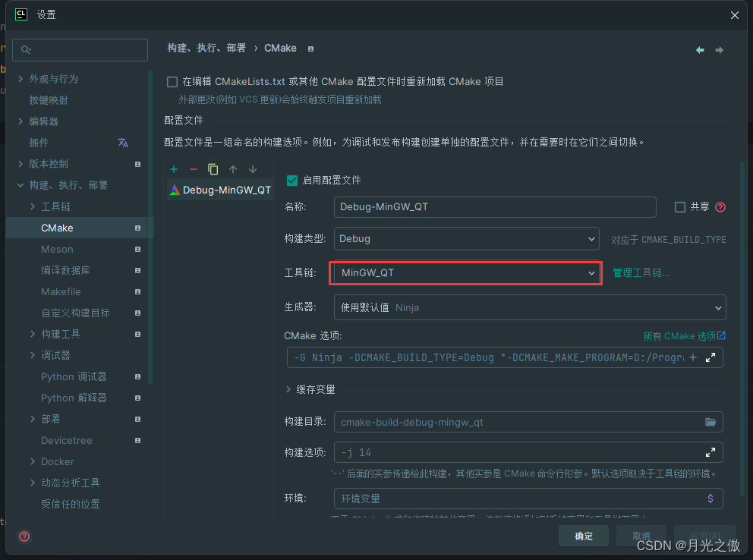Focus the settings search box

pos(80,49)
